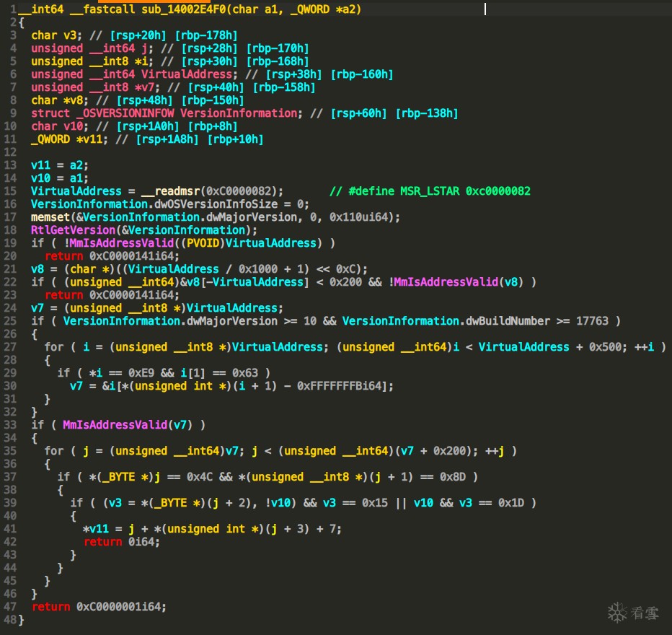Select the 0x8D constant on line 37
Image resolution: width=672 pixels, height=635 pixels.
pos(453,477)
